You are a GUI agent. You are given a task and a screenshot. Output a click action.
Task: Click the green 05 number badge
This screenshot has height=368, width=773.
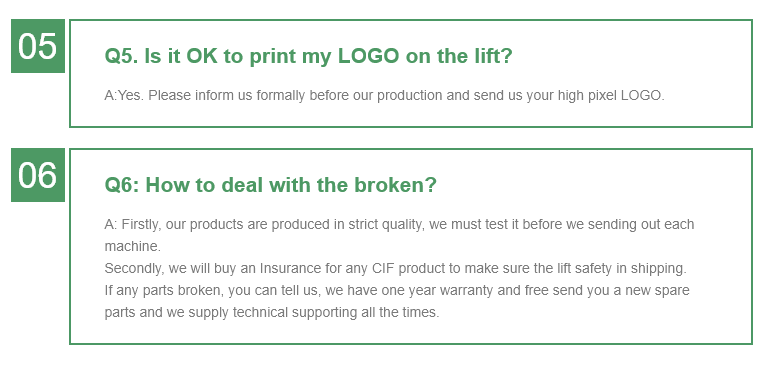[38, 46]
